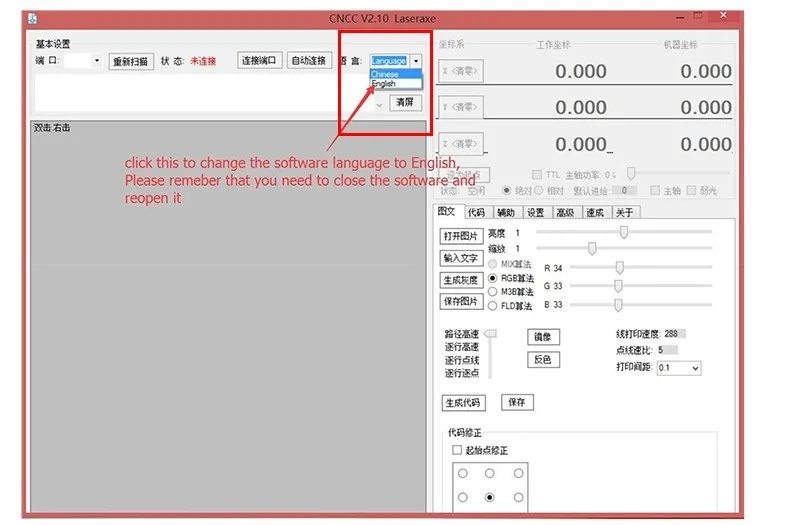Expand the port selection dropdown

click(96, 61)
